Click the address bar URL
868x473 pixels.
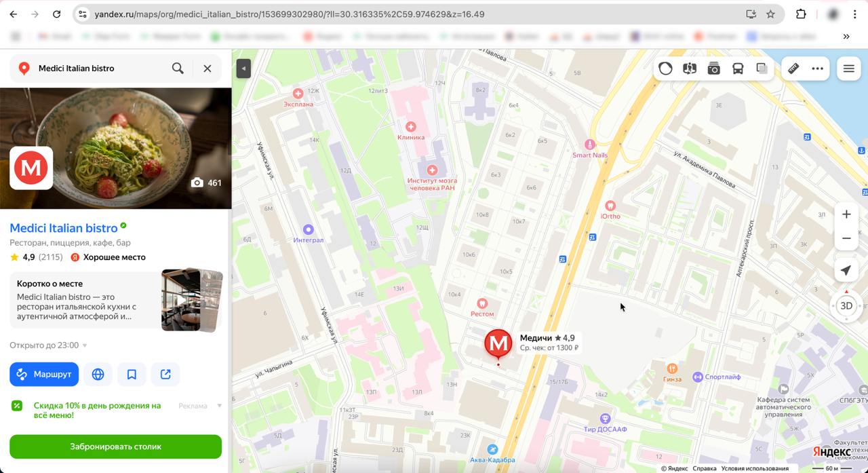[x=290, y=14]
